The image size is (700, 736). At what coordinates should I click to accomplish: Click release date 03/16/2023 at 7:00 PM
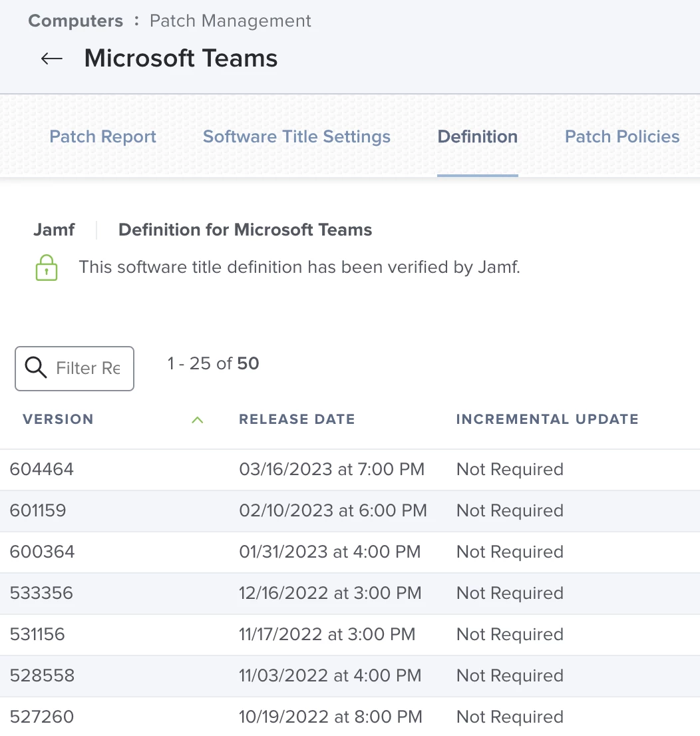click(332, 469)
